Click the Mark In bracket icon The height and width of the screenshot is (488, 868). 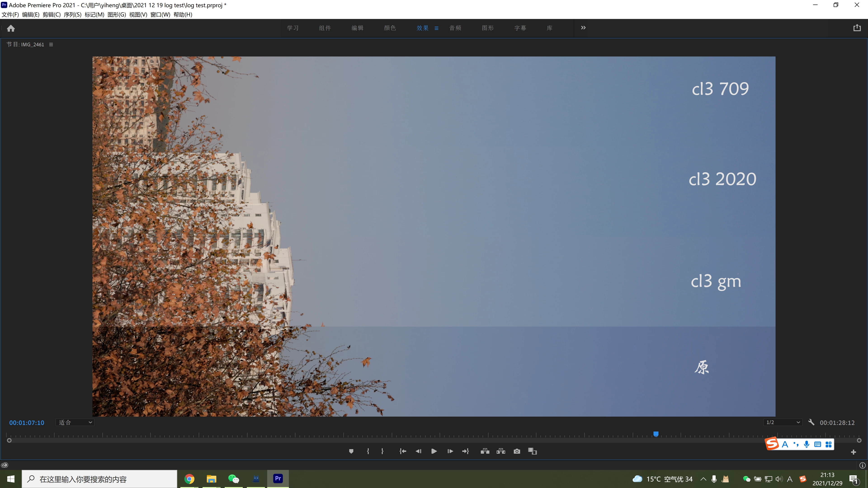pyautogui.click(x=368, y=451)
